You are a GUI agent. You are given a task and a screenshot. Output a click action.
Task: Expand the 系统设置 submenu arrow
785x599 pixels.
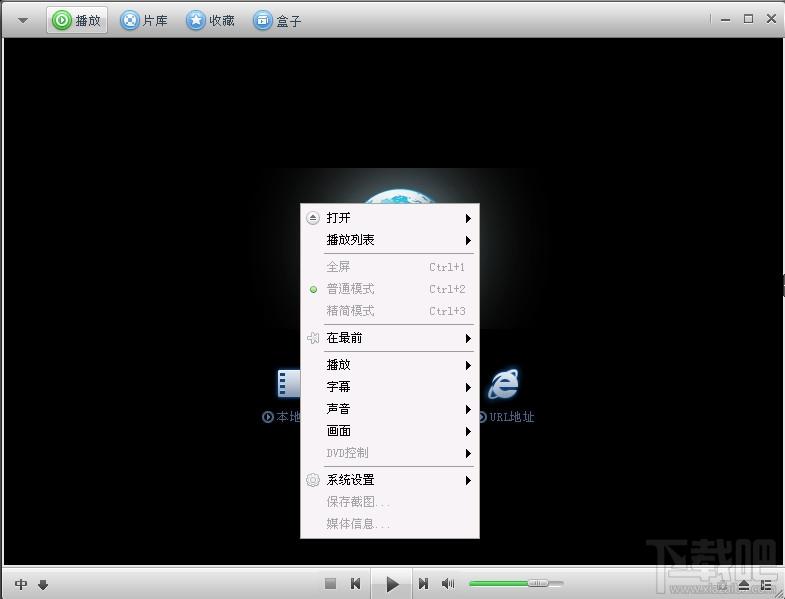tap(468, 481)
